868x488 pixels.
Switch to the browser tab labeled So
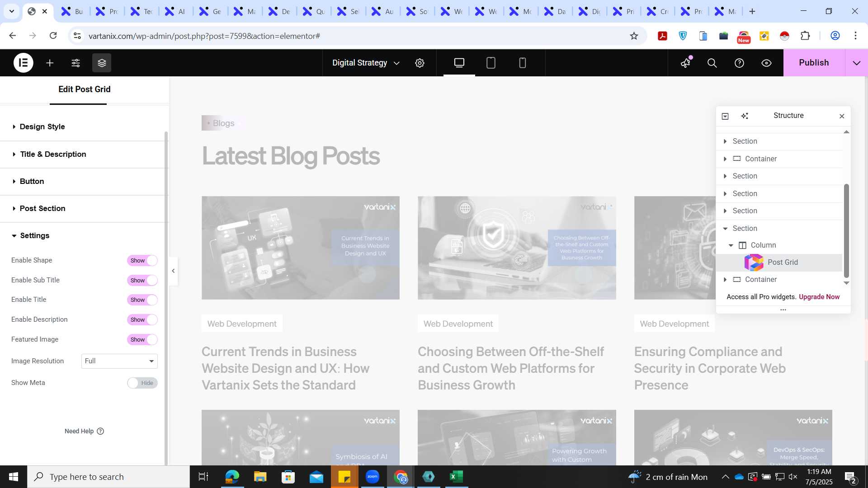point(417,11)
